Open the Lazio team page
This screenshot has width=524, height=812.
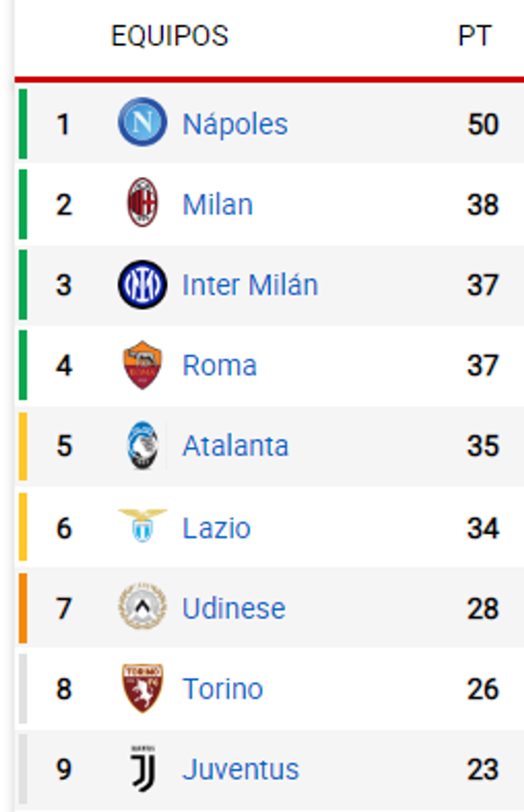click(x=216, y=527)
